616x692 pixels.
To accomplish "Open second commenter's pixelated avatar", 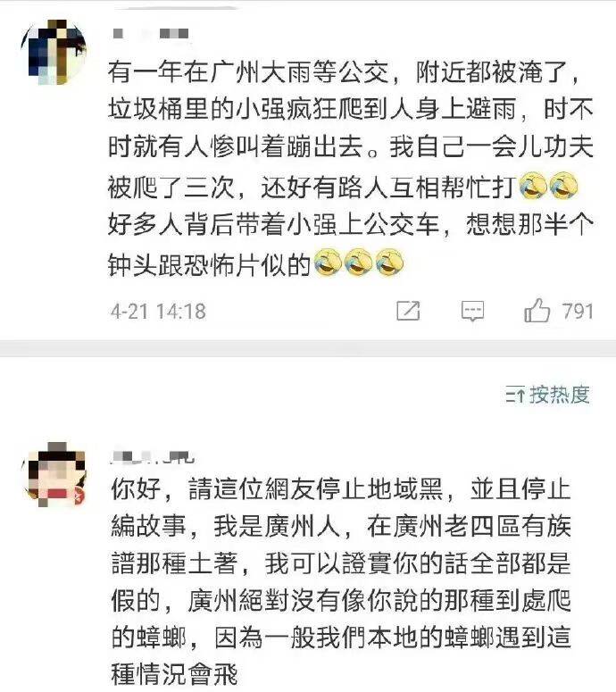I will tap(54, 474).
